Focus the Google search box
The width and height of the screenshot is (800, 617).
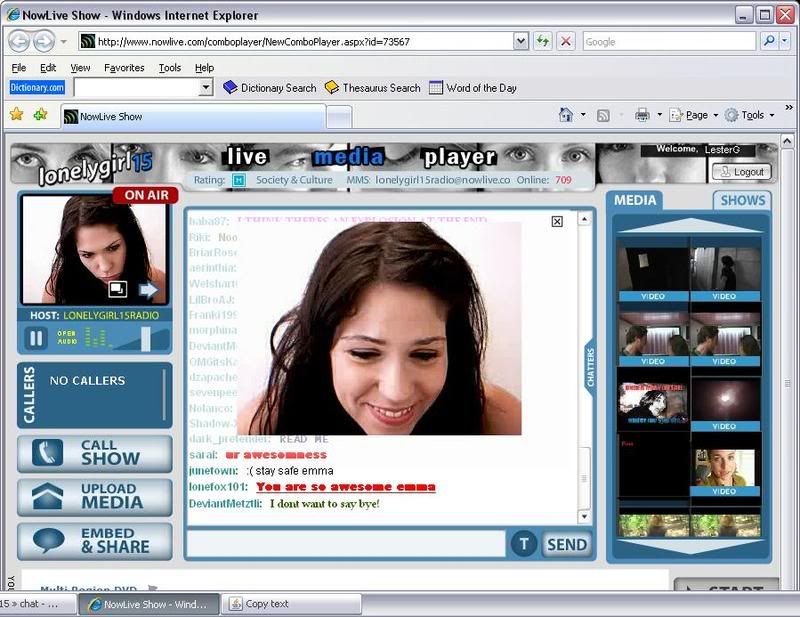[669, 41]
